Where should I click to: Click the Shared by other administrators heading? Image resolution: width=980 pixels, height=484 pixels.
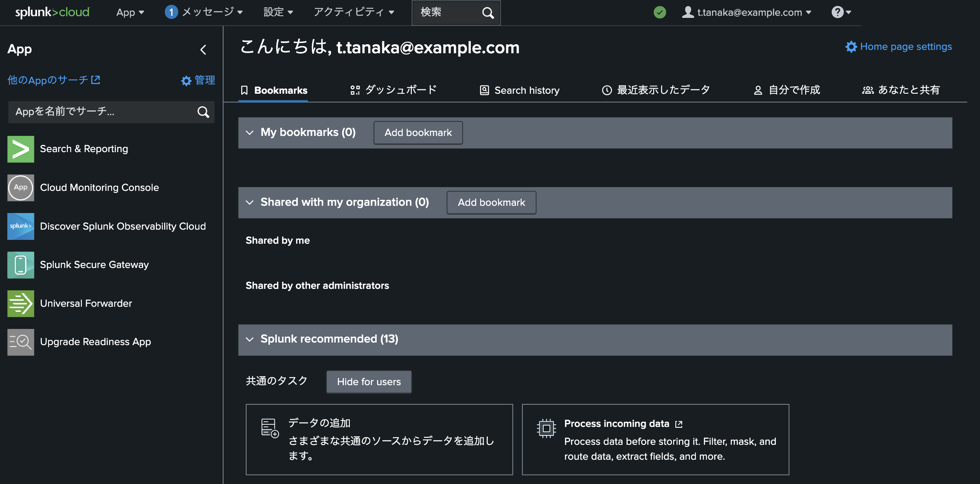coord(317,285)
